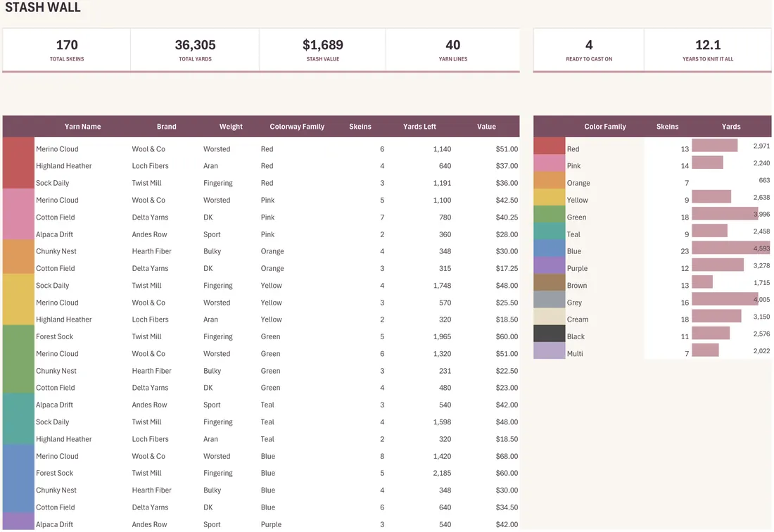Select the Yellow label in Color Family table

[x=578, y=200]
